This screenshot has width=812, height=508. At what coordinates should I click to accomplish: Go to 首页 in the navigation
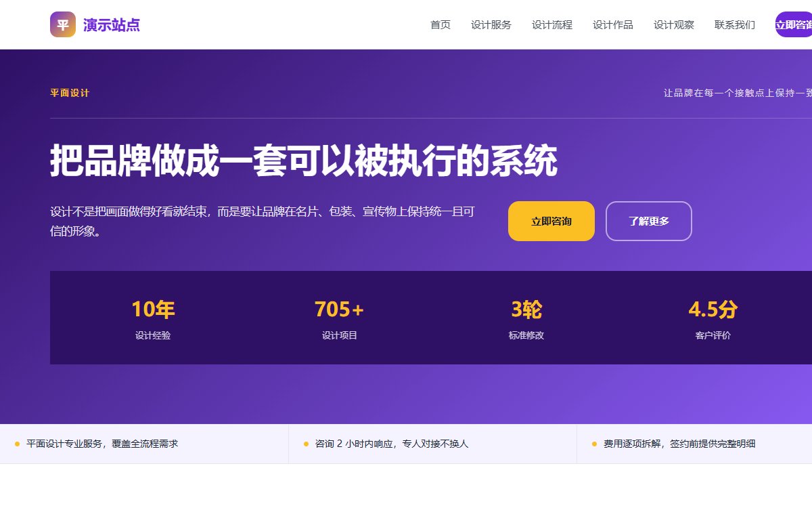(x=441, y=25)
